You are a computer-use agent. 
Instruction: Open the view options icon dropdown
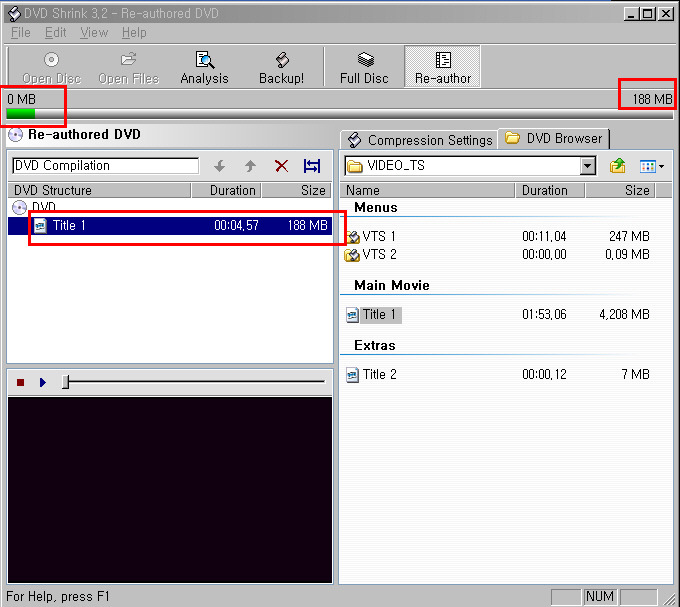652,166
